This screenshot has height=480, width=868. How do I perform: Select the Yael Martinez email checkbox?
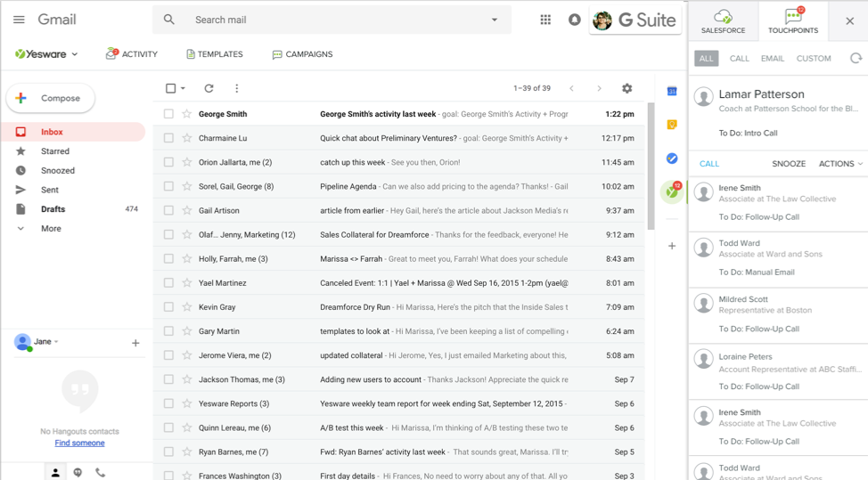[x=168, y=283]
